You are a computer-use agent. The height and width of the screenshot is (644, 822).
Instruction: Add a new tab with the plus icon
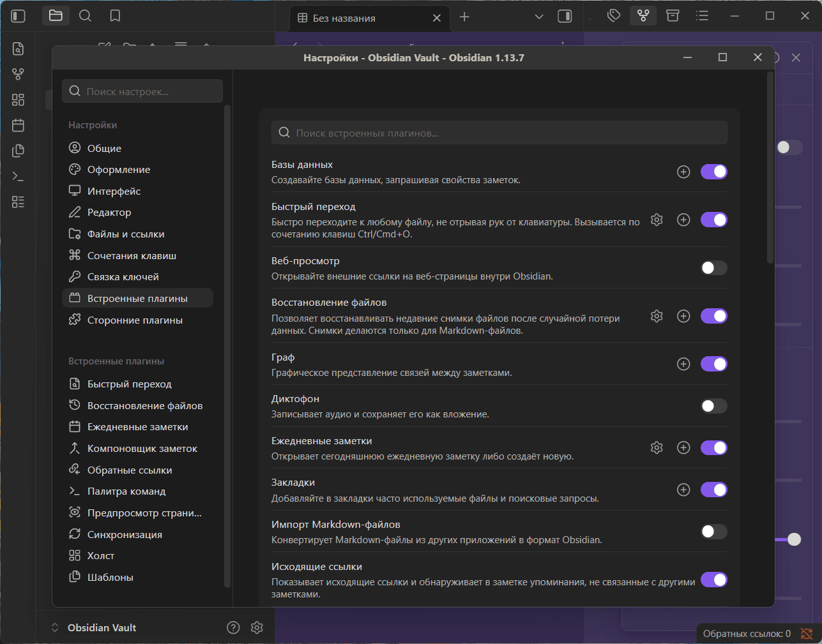pyautogui.click(x=464, y=17)
